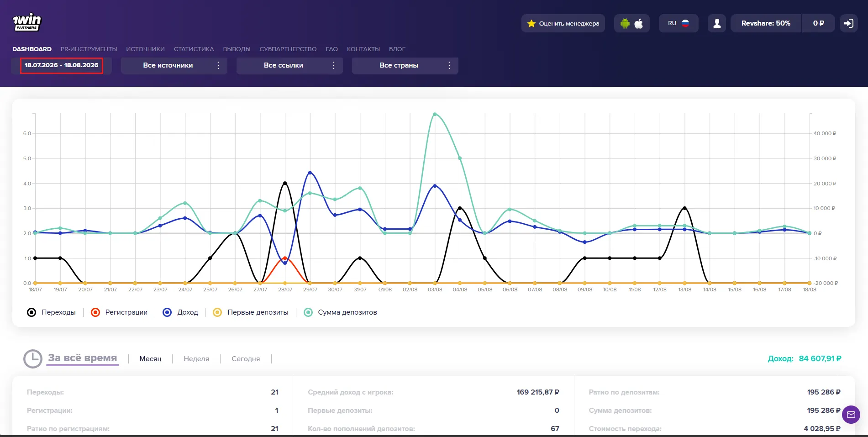Viewport: 868px width, 437px height.
Task: Click the 03/08 date label on the chart axis
Action: pos(435,290)
